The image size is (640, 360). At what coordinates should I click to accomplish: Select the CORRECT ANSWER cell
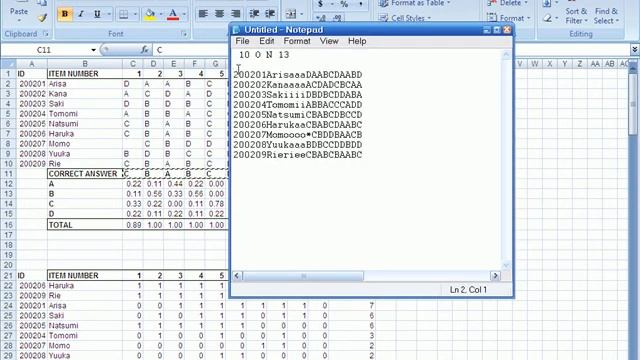pos(85,174)
